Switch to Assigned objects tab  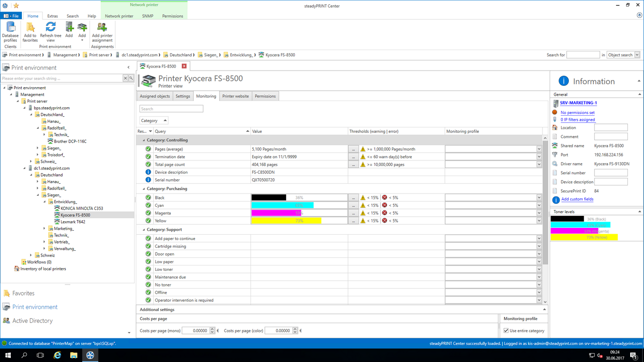coord(155,96)
